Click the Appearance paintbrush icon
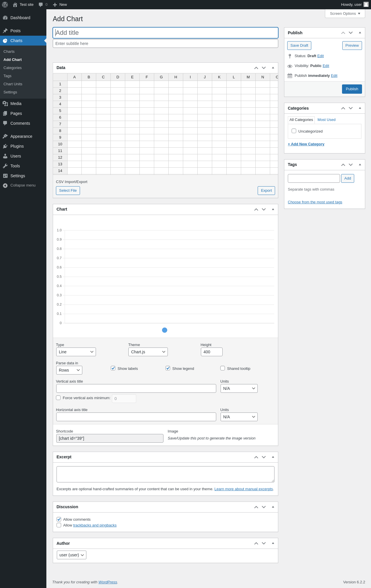The width and height of the screenshot is (371, 588). click(5, 136)
